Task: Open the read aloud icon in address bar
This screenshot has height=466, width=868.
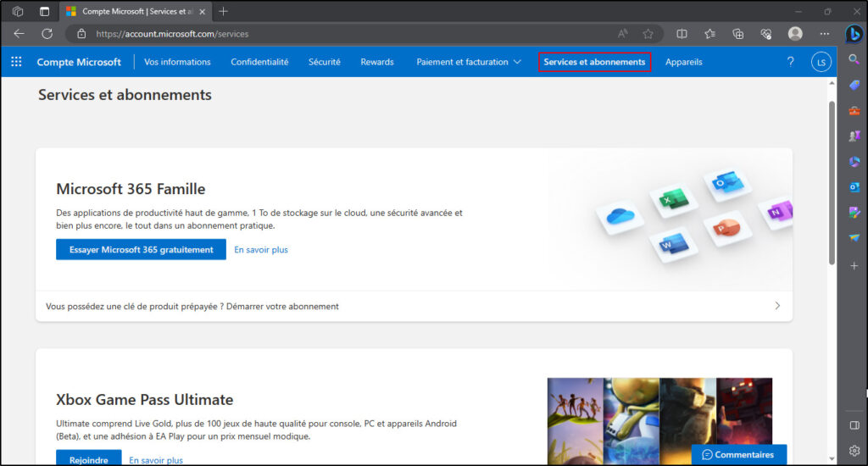Action: (623, 34)
